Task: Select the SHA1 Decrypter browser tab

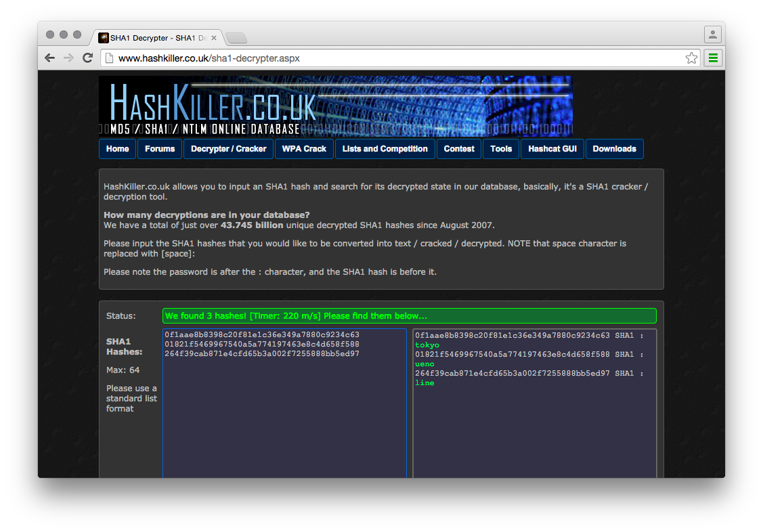Action: (x=158, y=38)
